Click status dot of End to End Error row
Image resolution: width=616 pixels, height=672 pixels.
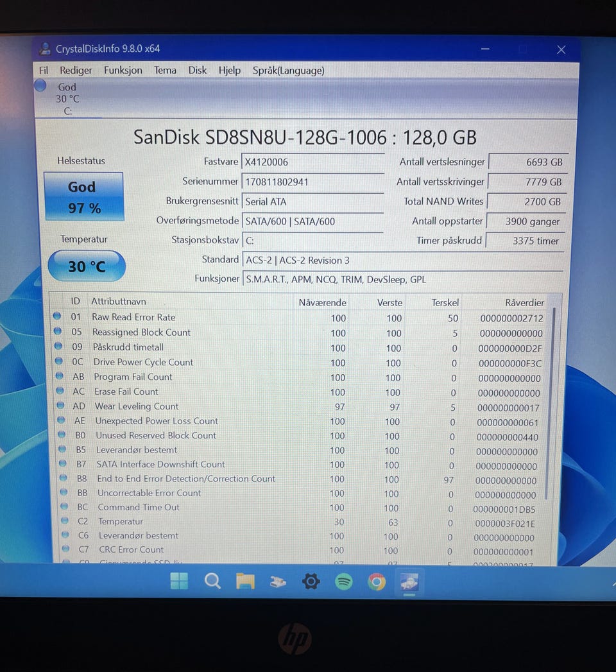pyautogui.click(x=64, y=478)
